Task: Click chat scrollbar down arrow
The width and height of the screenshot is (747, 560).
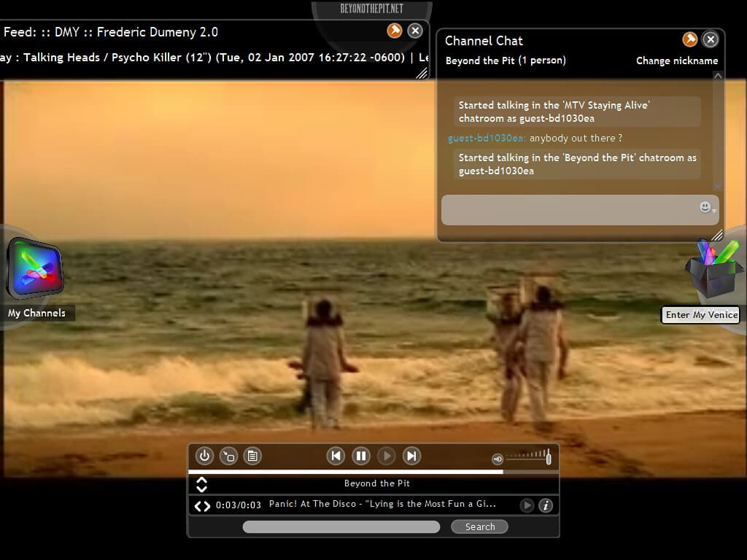Action: tap(718, 185)
